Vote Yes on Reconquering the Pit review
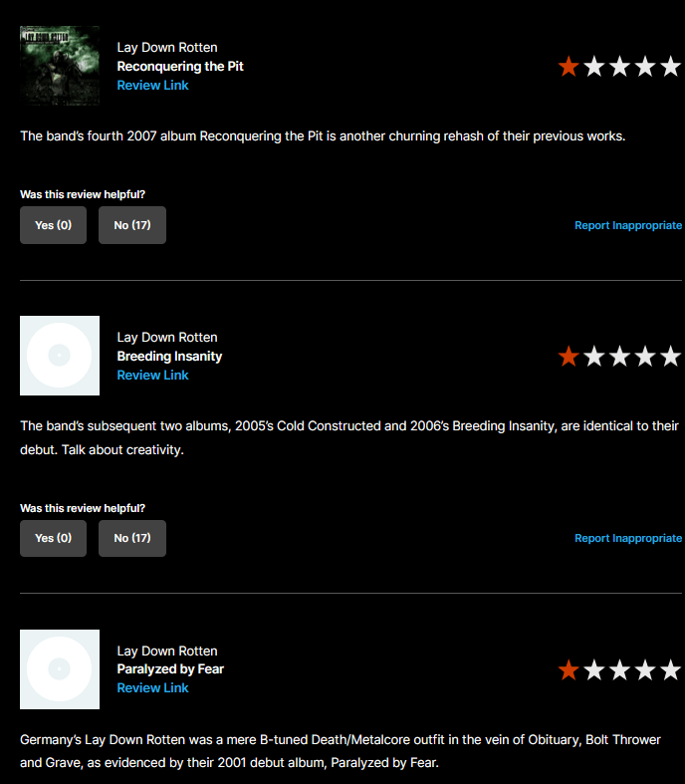685x784 pixels. point(53,225)
